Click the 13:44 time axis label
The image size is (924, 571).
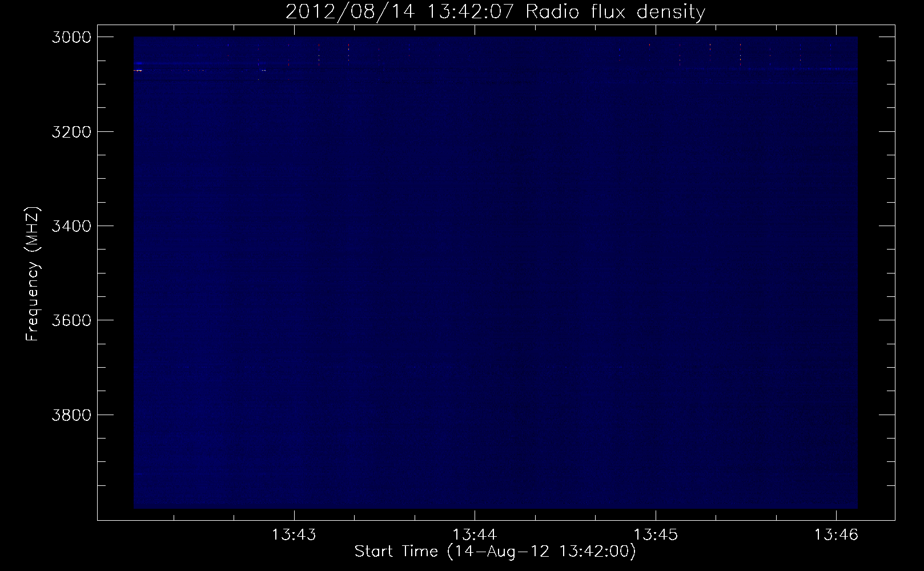coord(475,535)
